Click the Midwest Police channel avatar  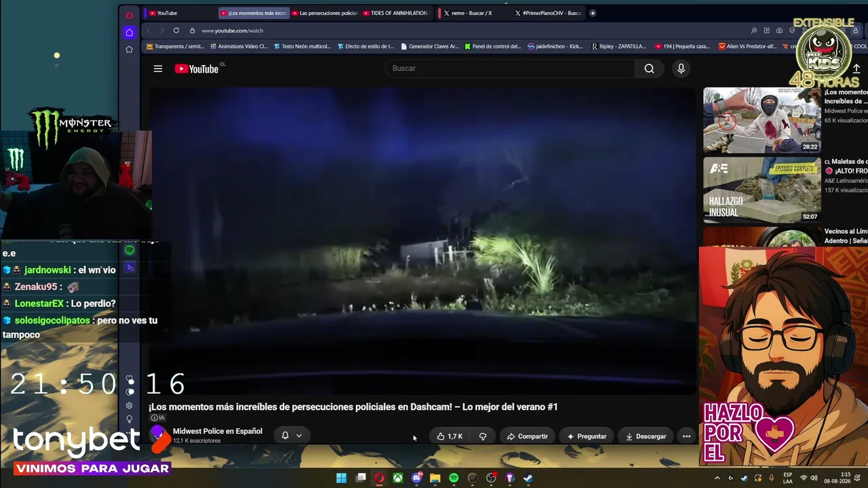pyautogui.click(x=158, y=434)
